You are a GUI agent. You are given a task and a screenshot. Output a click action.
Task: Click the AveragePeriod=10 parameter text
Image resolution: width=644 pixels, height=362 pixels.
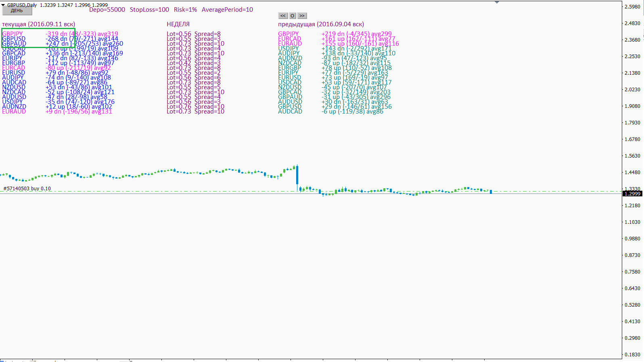(227, 10)
